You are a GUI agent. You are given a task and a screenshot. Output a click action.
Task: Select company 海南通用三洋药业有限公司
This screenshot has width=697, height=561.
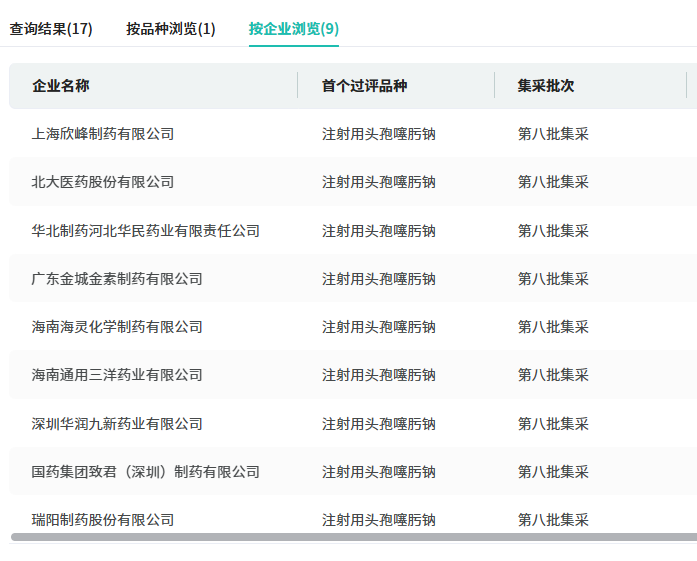[x=117, y=375]
